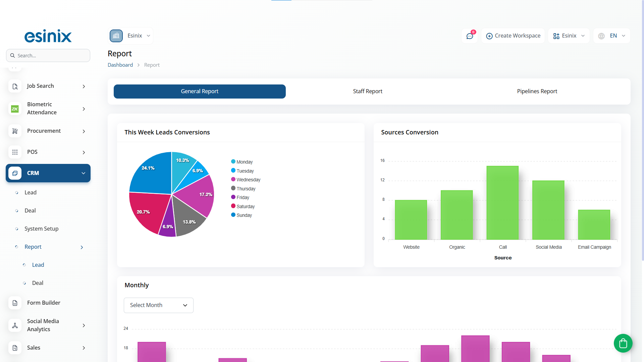Open the Esinix workspace switcher dropdown

(x=569, y=36)
